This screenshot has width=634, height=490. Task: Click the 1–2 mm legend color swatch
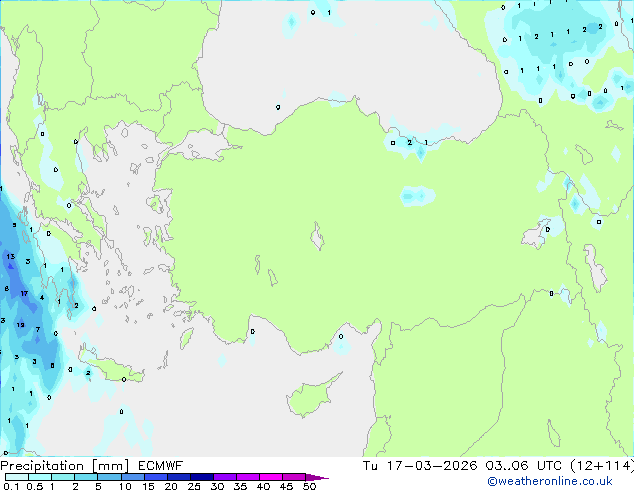(63, 477)
